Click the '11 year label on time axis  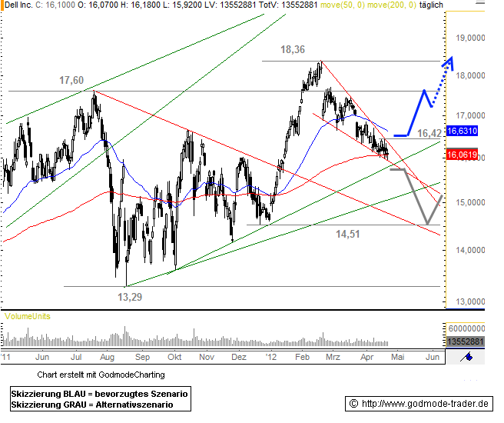pyautogui.click(x=5, y=357)
